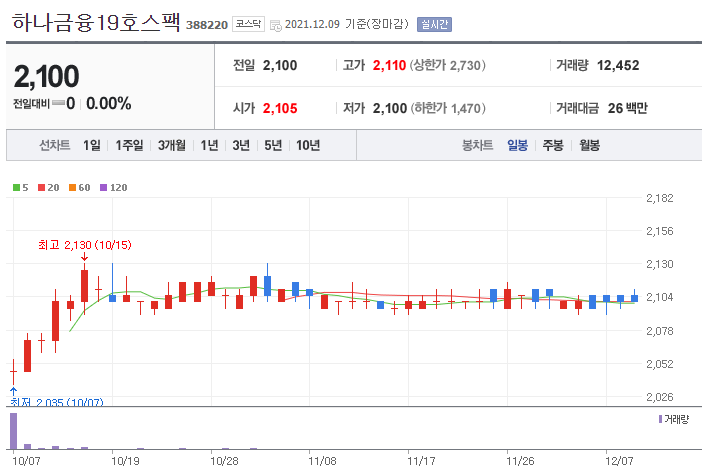702x473 pixels.
Task: Switch the chart to 3개월 range
Action: point(172,145)
